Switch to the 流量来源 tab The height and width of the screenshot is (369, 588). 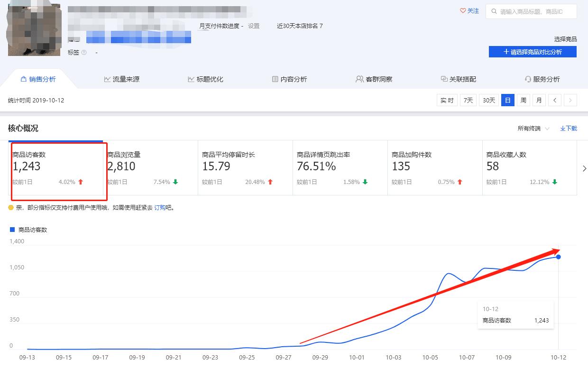(121, 79)
